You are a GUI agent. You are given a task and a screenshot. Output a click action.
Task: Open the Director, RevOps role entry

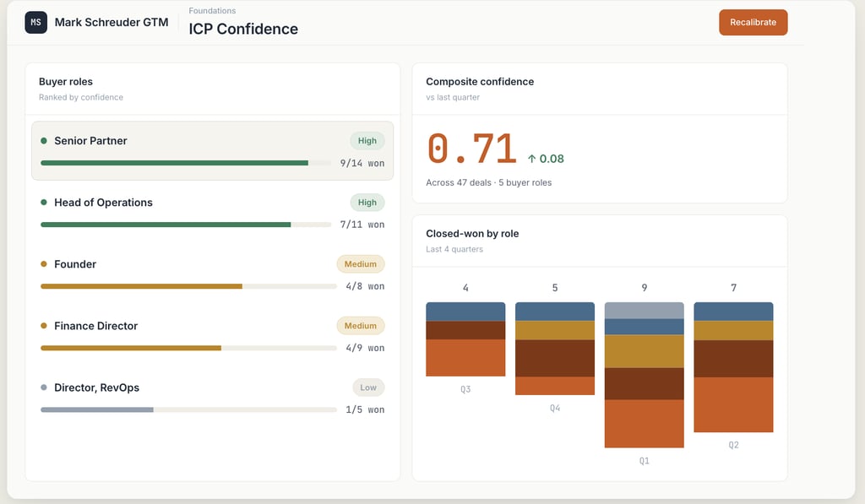click(96, 387)
